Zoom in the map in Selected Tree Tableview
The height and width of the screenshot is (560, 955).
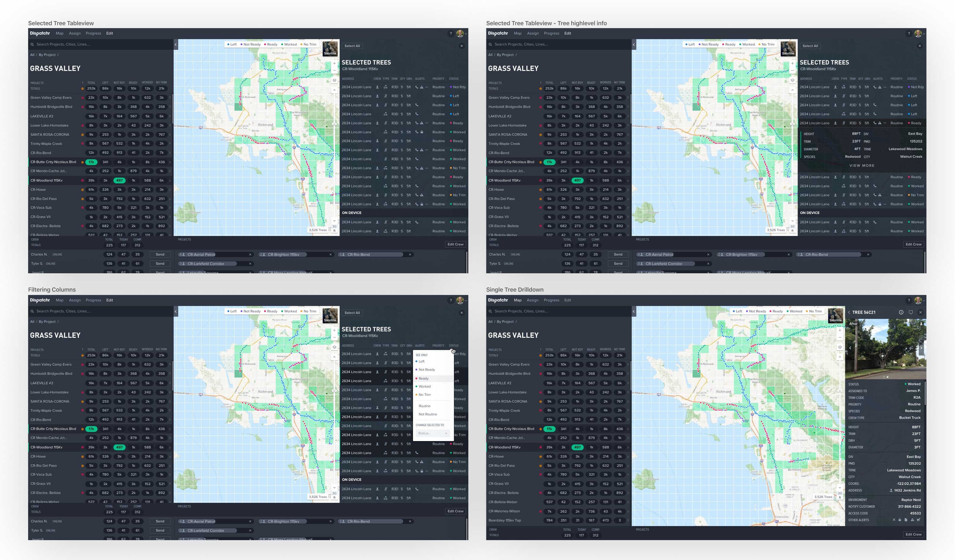[x=334, y=63]
